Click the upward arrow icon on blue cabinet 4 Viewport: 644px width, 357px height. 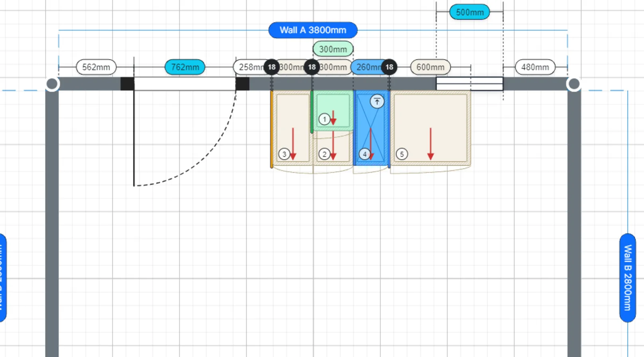click(377, 101)
